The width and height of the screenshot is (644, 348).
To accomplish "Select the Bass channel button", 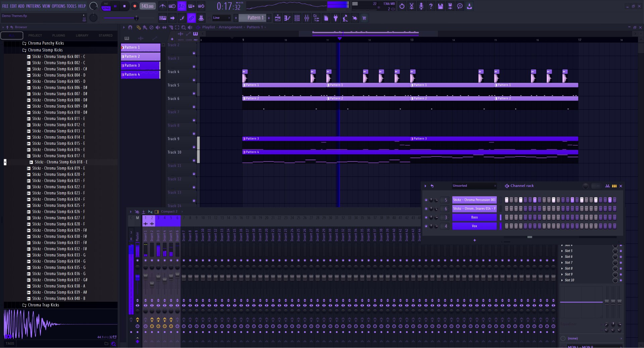I will 474,217.
